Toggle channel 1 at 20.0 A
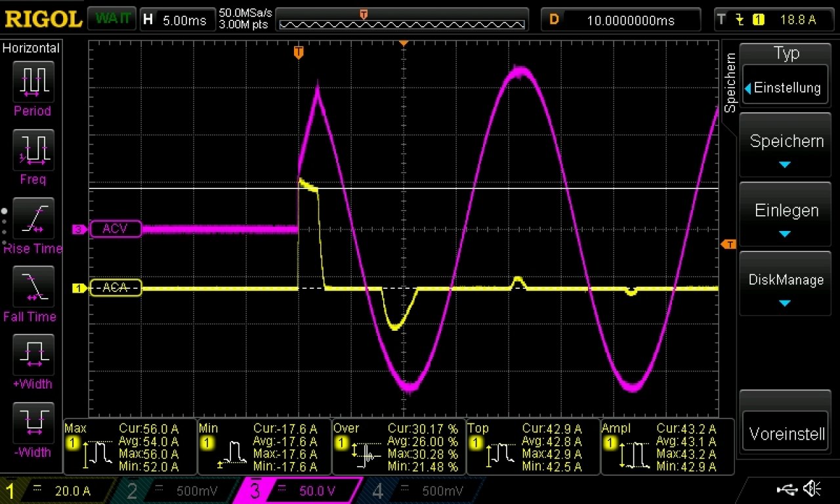 [x=56, y=491]
